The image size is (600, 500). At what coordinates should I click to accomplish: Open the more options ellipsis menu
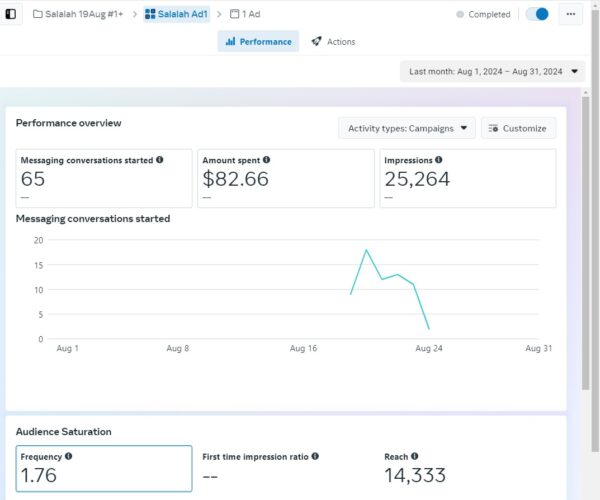(571, 15)
